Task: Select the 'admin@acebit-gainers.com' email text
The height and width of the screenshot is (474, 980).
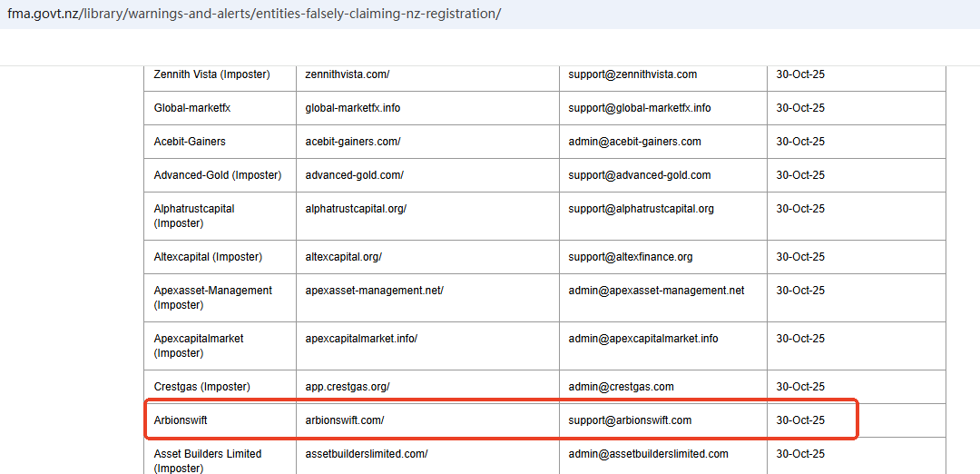Action: (x=634, y=142)
